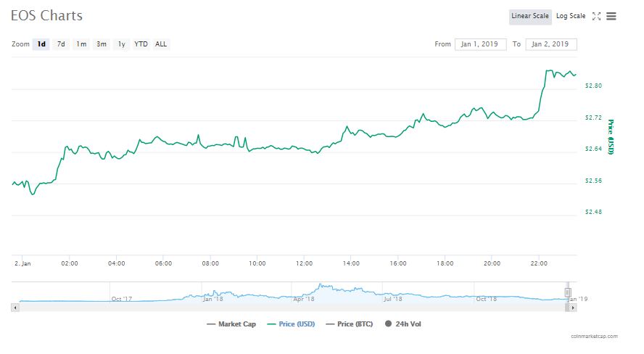
Task: Click the Price (USD) axis title
Action: coord(611,137)
